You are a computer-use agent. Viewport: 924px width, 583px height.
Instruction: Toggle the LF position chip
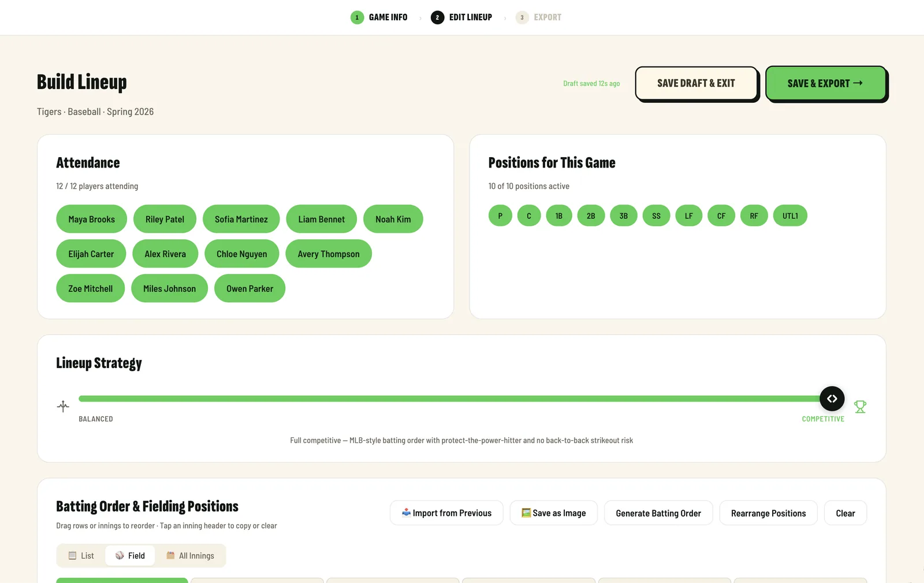point(689,216)
